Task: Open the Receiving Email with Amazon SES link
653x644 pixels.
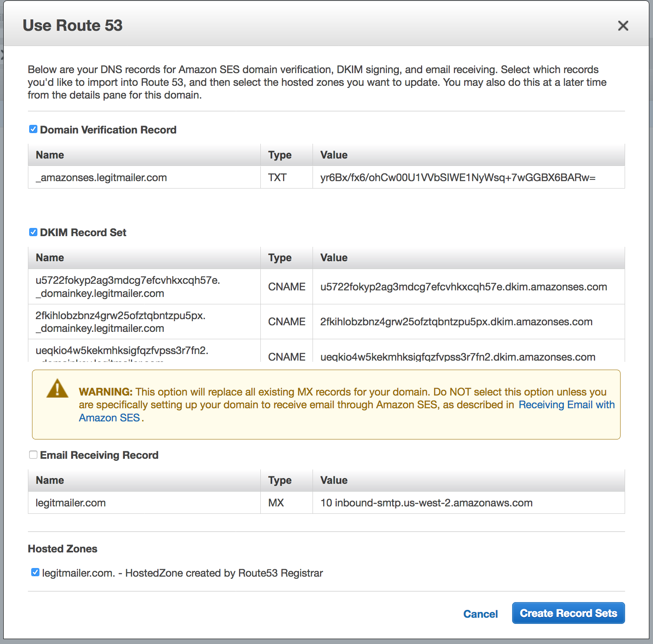Action: point(566,405)
